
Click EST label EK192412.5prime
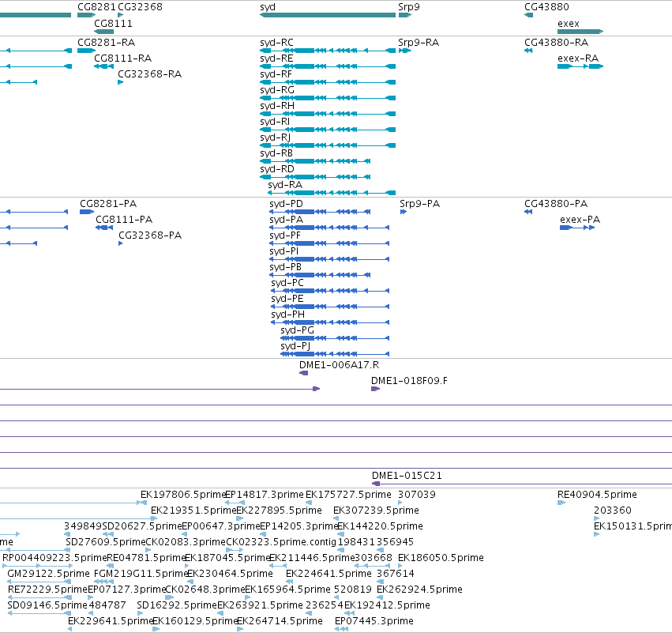[x=387, y=605]
